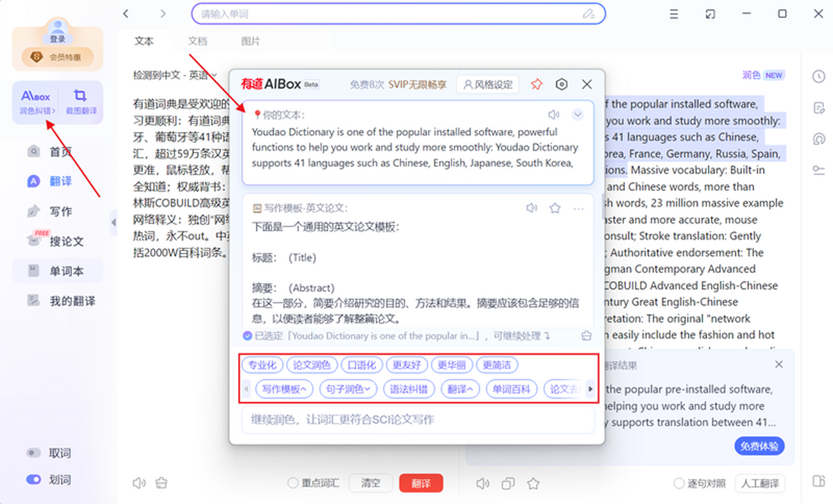Click the 免费体验 button

pos(759,446)
